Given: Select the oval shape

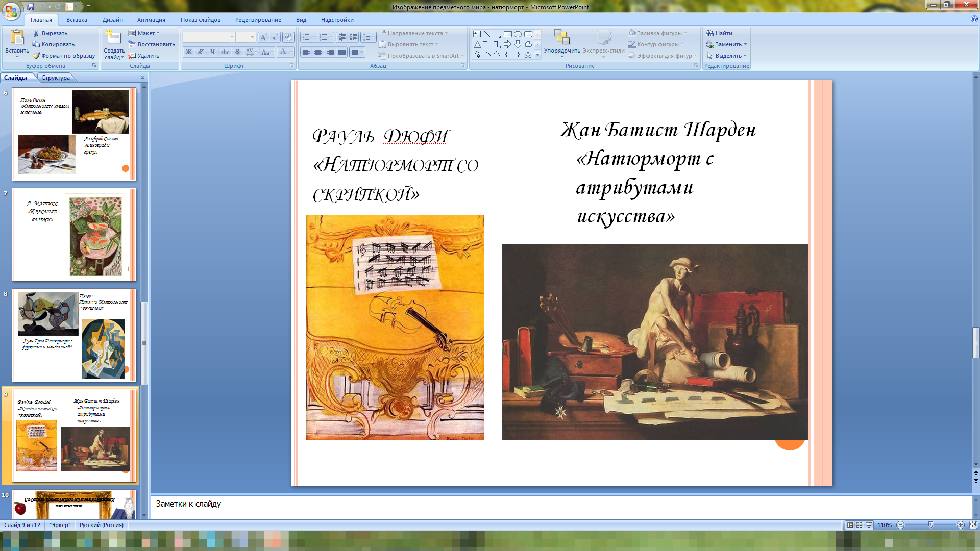Looking at the screenshot, I should [x=518, y=34].
